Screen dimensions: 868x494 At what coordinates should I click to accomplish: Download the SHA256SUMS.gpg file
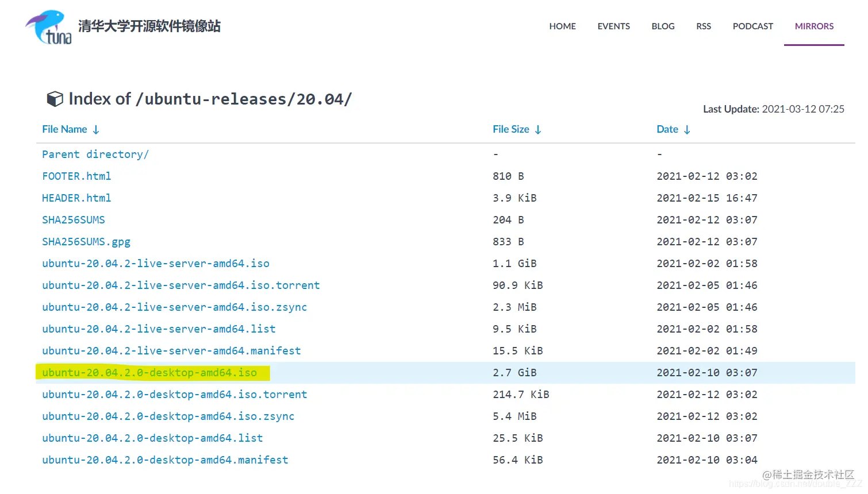click(86, 241)
